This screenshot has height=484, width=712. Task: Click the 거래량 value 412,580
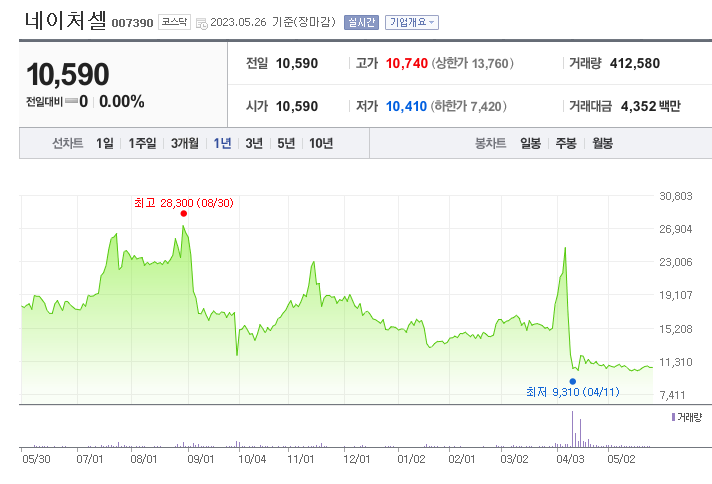point(634,63)
